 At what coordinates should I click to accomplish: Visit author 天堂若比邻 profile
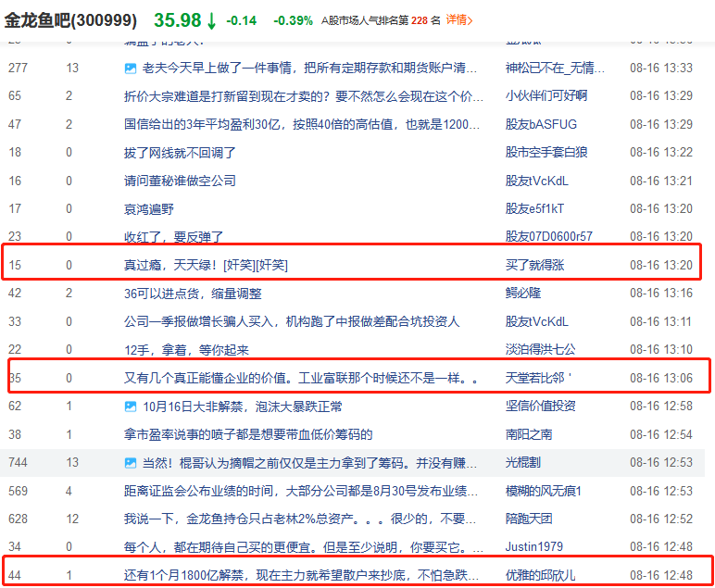click(538, 378)
